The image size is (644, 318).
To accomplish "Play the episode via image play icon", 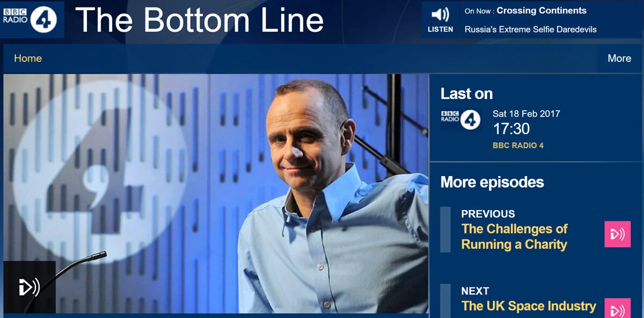I will tap(30, 287).
